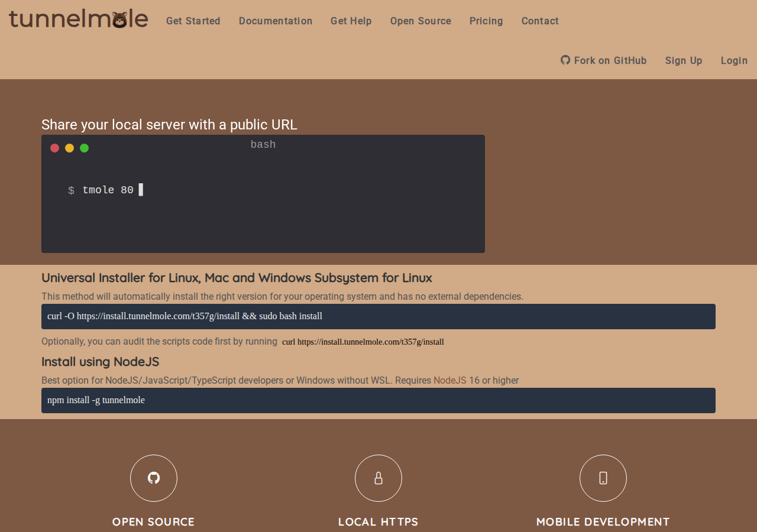757x532 pixels.
Task: Click the 'Install using NodeJS' heading
Action: coord(100,362)
